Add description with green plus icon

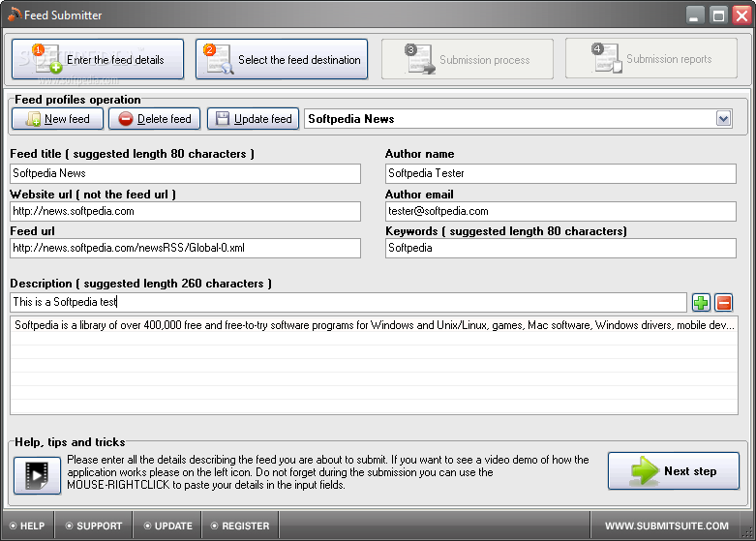701,303
